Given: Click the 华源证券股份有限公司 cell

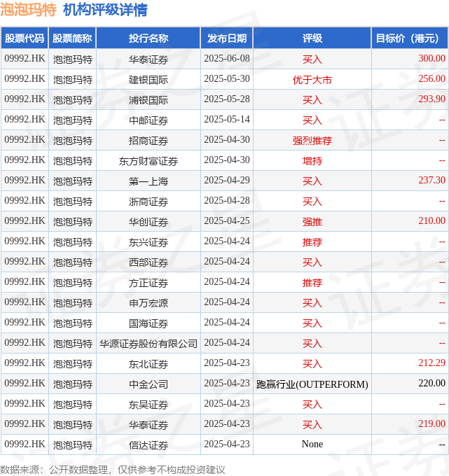Looking at the screenshot, I should [x=148, y=343].
